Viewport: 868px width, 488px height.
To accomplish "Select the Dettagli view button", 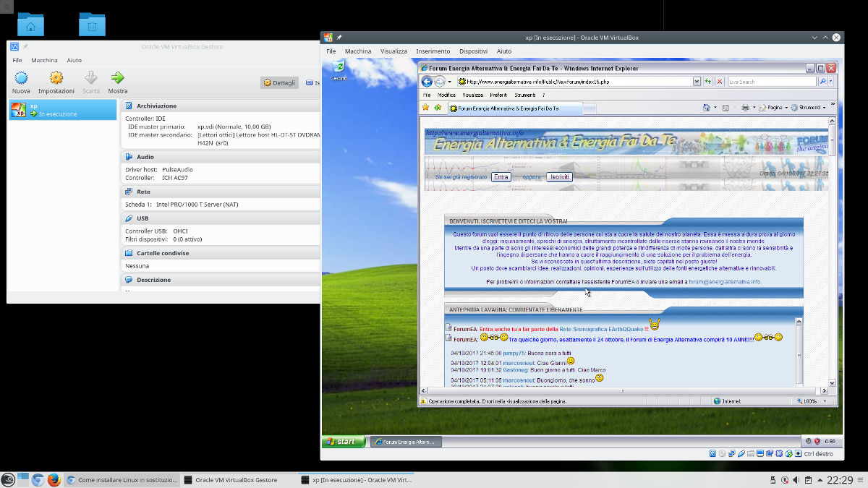I will (279, 82).
